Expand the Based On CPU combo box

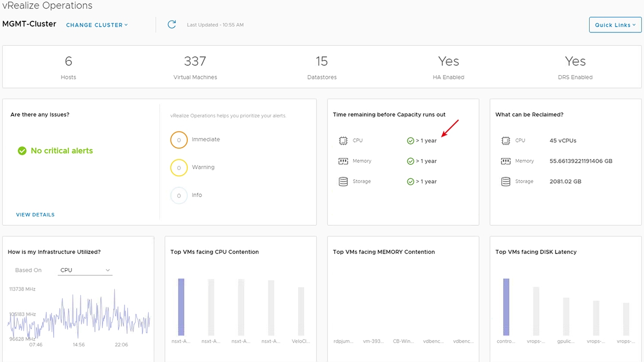point(85,270)
